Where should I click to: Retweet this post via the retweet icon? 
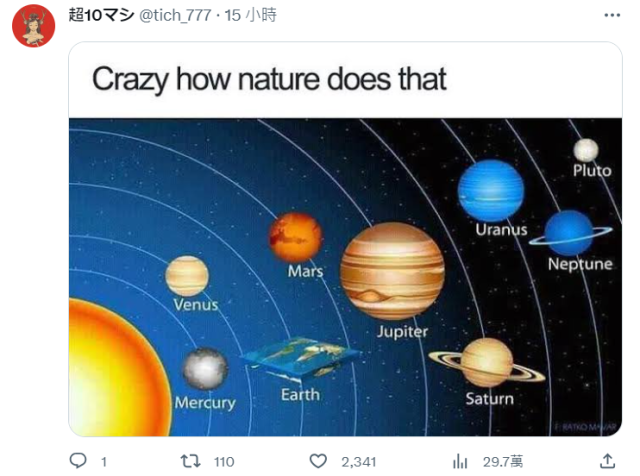click(186, 461)
